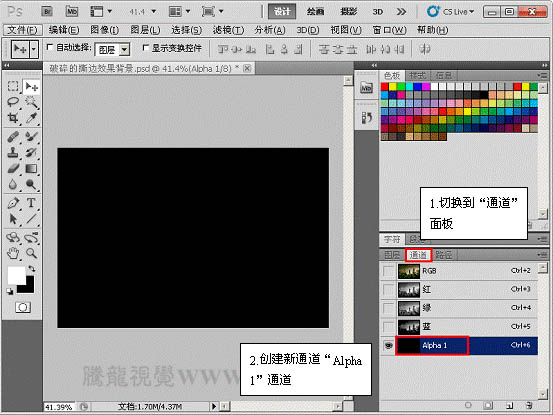Enable Show Transform Controls checkbox
This screenshot has height=415, width=553.
click(x=145, y=47)
